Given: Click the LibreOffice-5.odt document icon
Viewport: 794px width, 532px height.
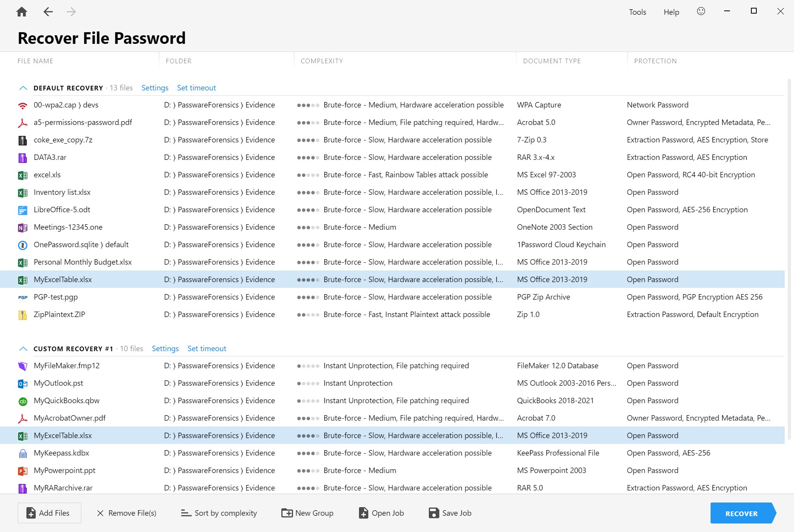Looking at the screenshot, I should click(23, 210).
